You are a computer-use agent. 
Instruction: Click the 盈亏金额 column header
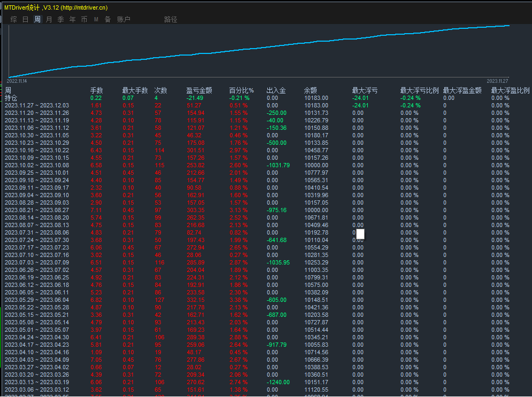[199, 91]
